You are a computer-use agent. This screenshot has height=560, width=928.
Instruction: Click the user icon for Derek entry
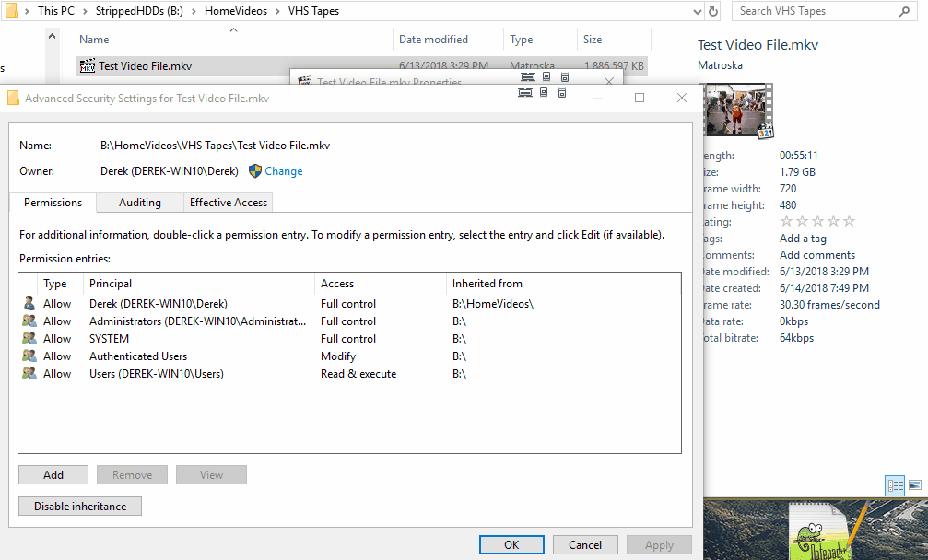pos(29,304)
